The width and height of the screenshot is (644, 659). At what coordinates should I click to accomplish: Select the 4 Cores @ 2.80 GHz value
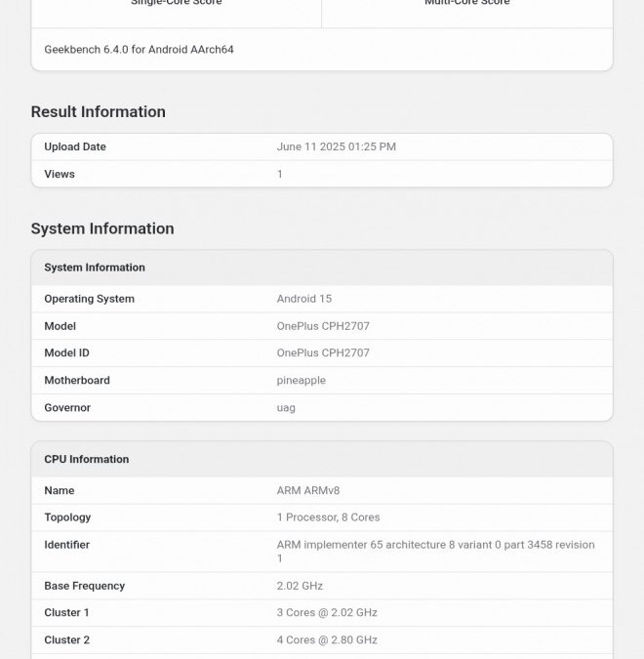pos(327,640)
